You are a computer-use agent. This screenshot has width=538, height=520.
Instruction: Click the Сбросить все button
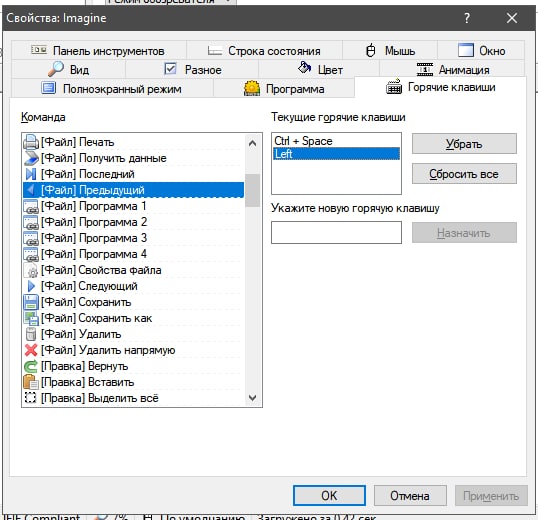(464, 174)
